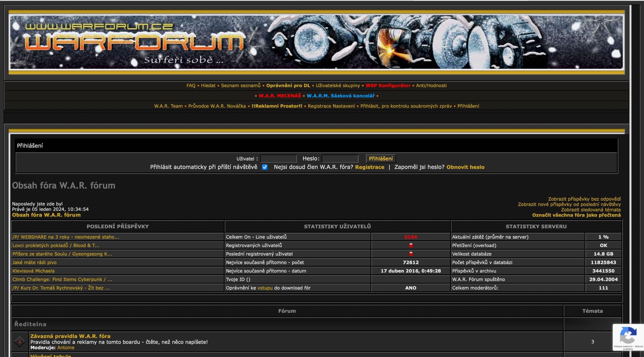Toggle automatic login on next visit checkbox
Image resolution: width=644 pixels, height=357 pixels.
(x=265, y=167)
